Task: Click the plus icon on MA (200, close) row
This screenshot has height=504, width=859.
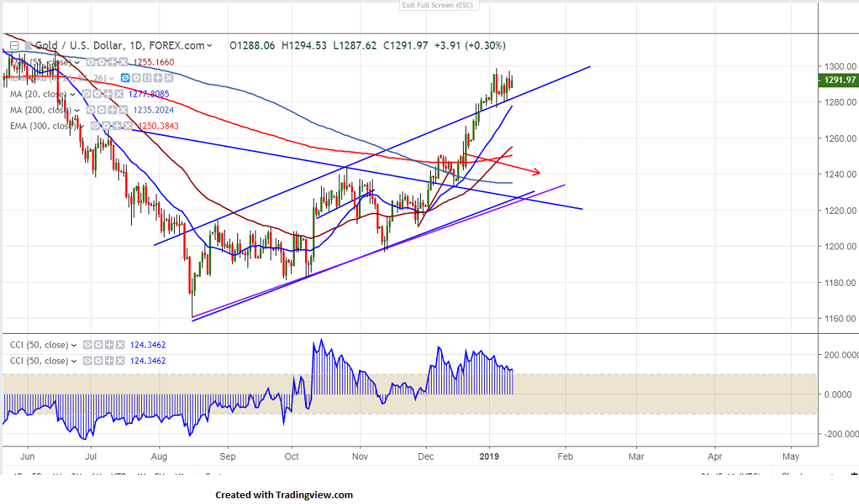Action: [112, 110]
